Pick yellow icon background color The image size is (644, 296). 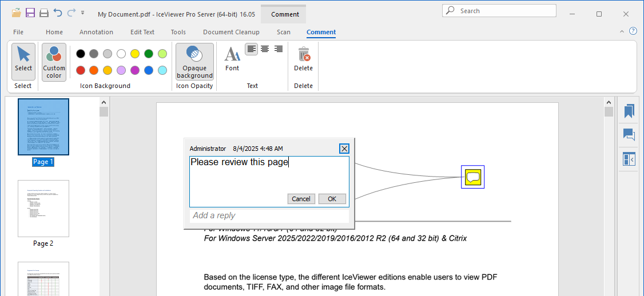135,54
